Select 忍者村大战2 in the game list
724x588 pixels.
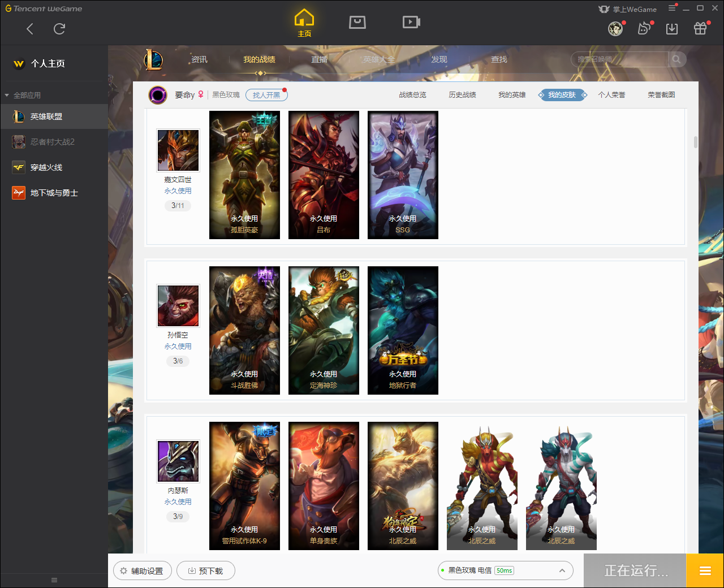54,142
